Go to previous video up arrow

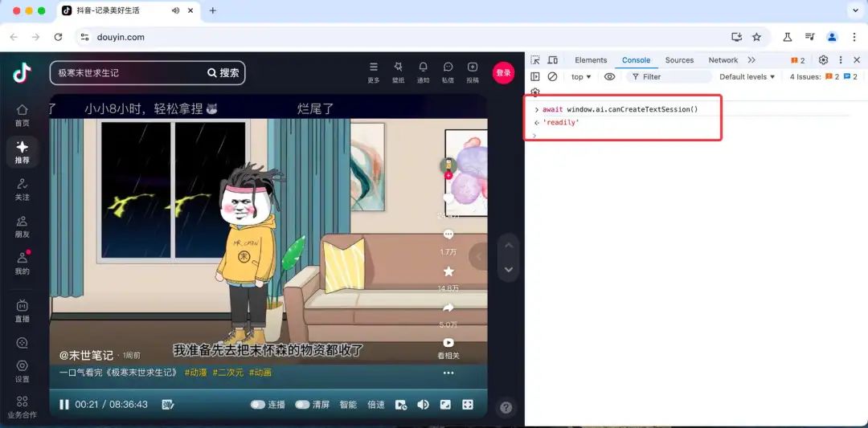[x=510, y=246]
